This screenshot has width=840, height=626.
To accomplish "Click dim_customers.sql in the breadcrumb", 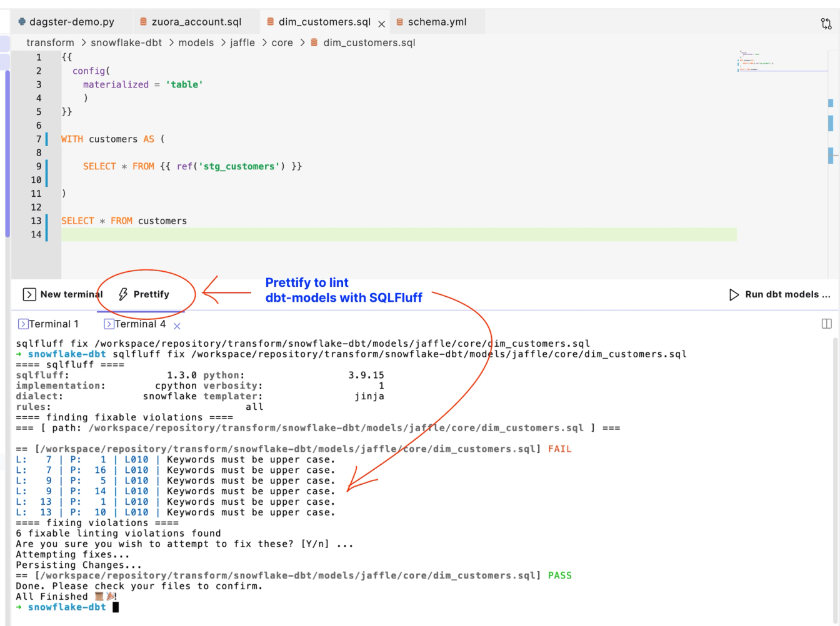I will (369, 42).
